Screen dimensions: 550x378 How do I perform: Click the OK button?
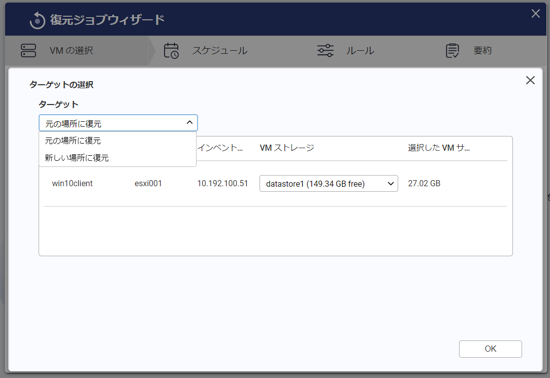(490, 349)
